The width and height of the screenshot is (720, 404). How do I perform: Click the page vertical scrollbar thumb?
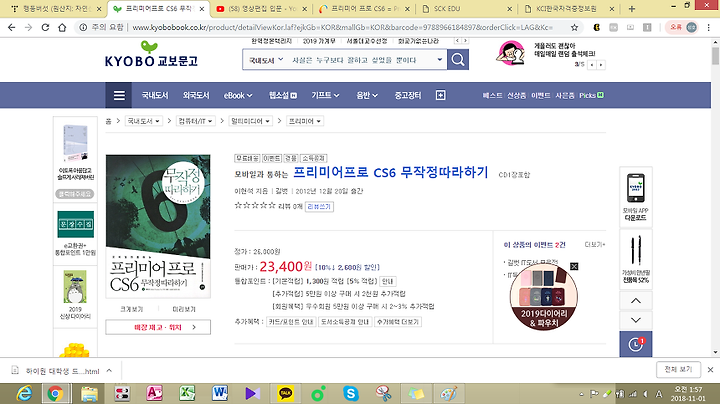point(715,56)
